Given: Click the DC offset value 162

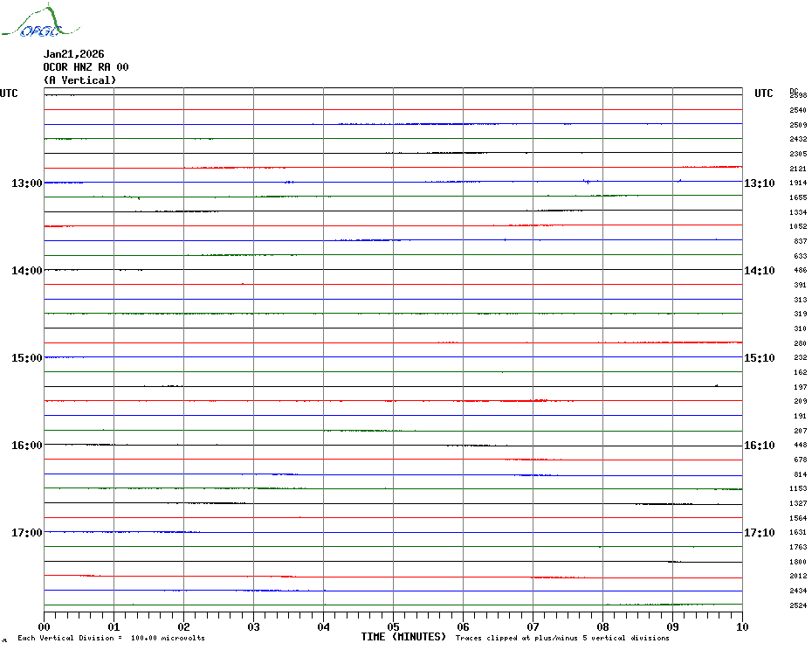Looking at the screenshot, I should [x=800, y=372].
